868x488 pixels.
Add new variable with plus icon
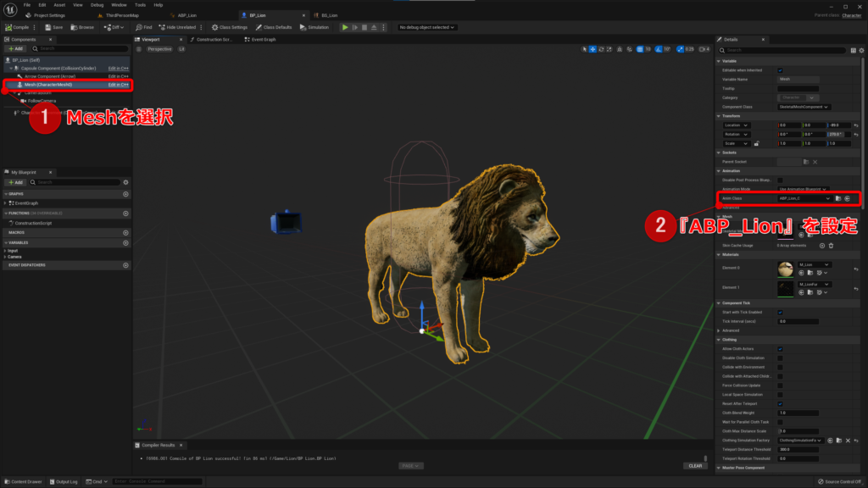pyautogui.click(x=125, y=243)
